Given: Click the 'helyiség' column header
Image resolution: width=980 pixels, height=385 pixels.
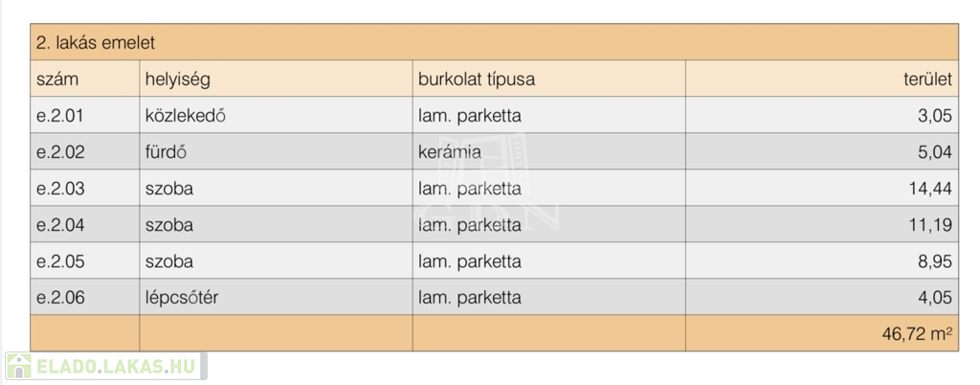Looking at the screenshot, I should coord(177,79).
